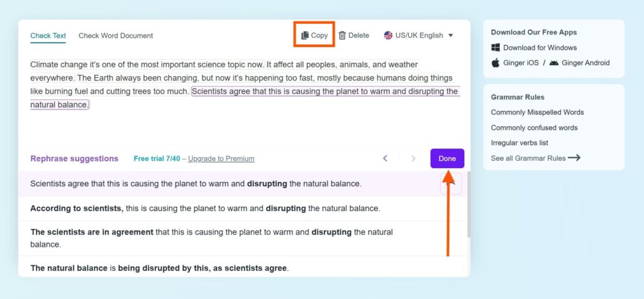Screen dimensions: 644x299
Task: Click the Android robot icon
Action: click(x=553, y=63)
